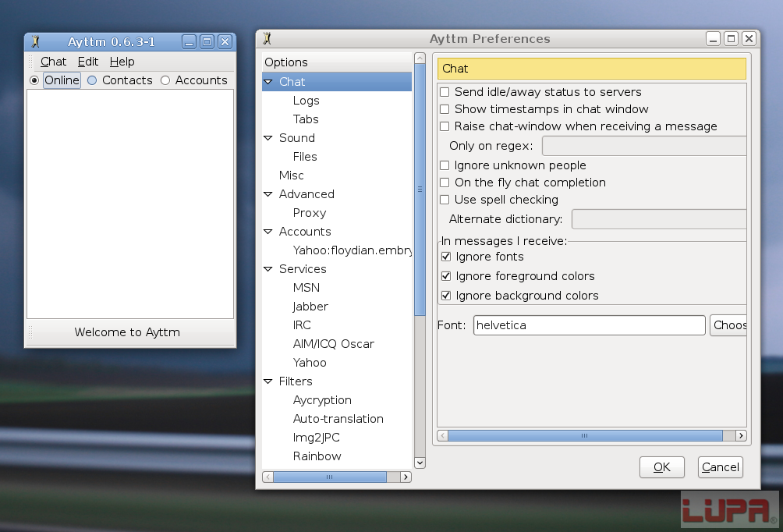
Task: Click the Alternate dictionary input field
Action: [659, 219]
